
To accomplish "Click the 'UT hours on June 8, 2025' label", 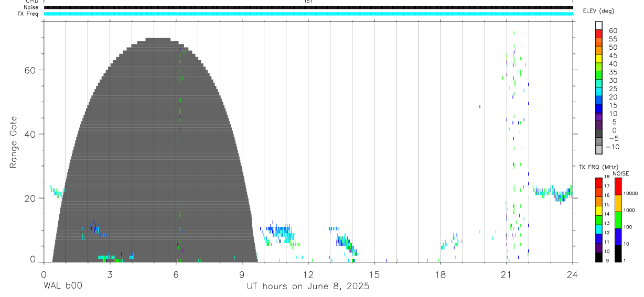I will tap(308, 287).
